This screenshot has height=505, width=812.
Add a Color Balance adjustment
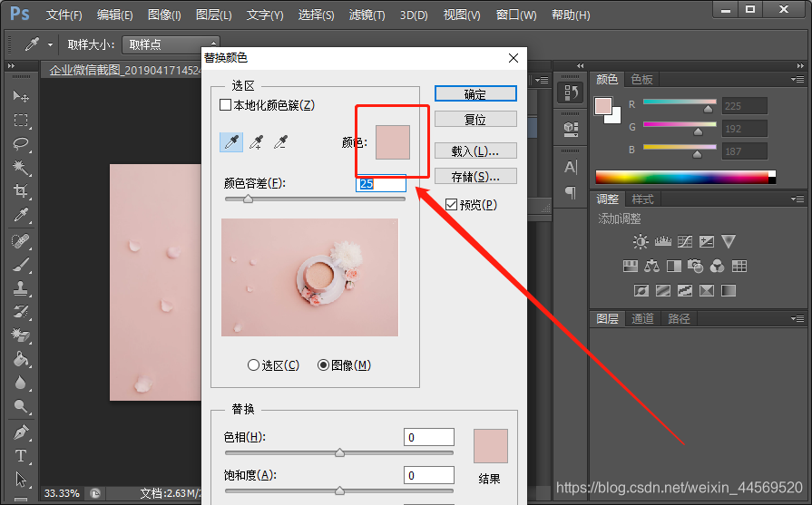(652, 266)
